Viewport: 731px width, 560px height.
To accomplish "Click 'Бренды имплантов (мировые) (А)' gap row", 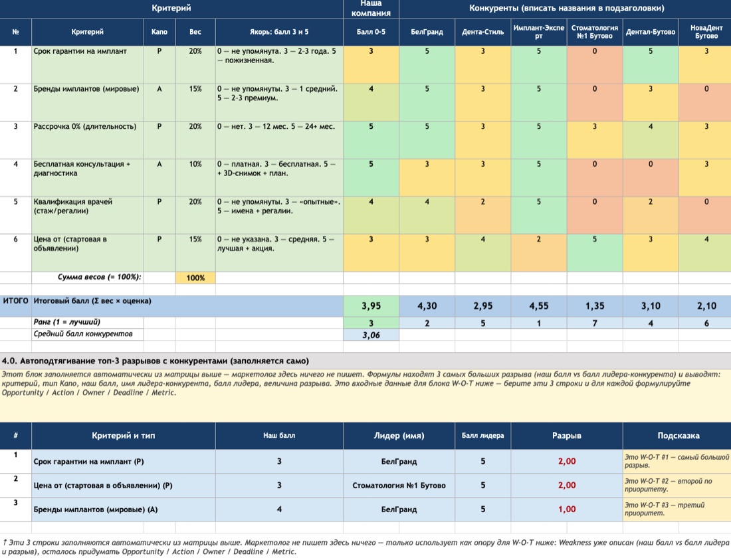I will pos(124,510).
